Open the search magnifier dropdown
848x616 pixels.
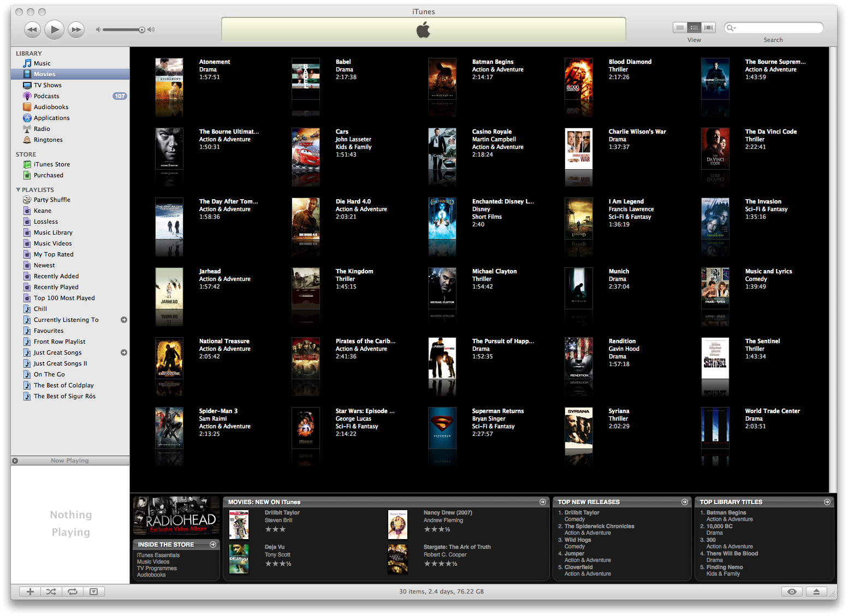click(731, 28)
